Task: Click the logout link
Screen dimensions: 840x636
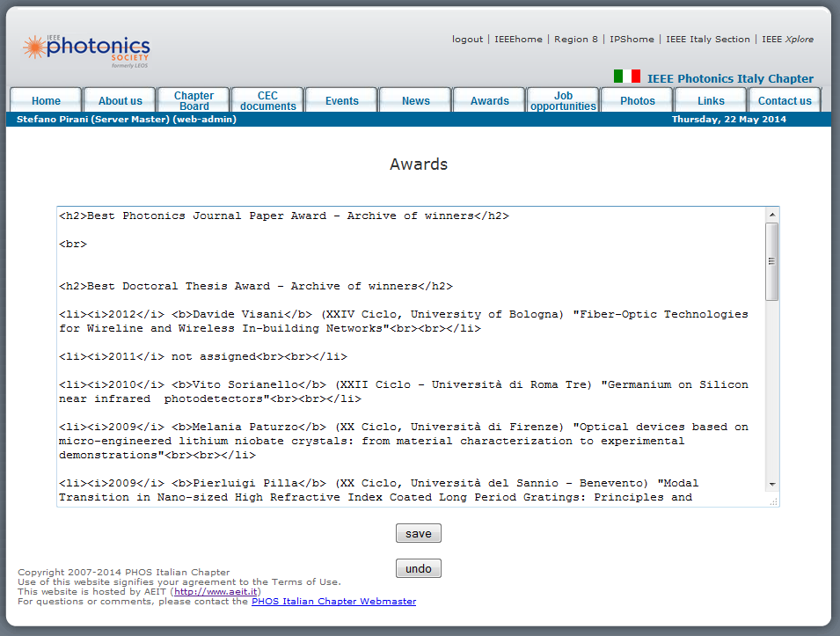Action: click(x=467, y=39)
